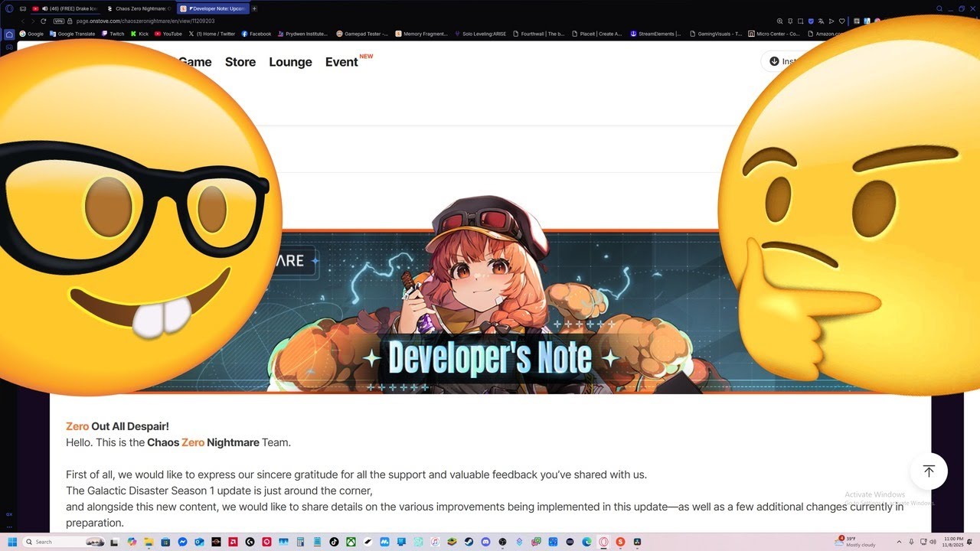Open Steam from the taskbar
The height and width of the screenshot is (551, 980).
point(469,542)
